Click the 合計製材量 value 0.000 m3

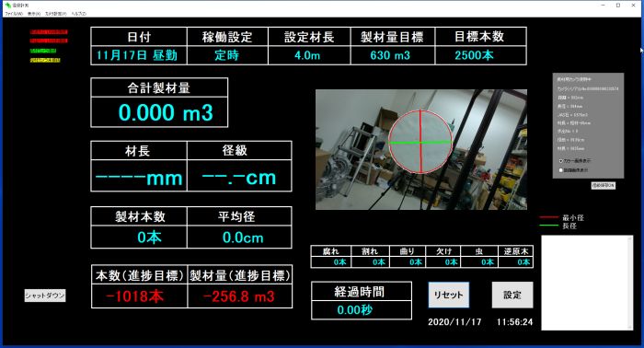166,112
